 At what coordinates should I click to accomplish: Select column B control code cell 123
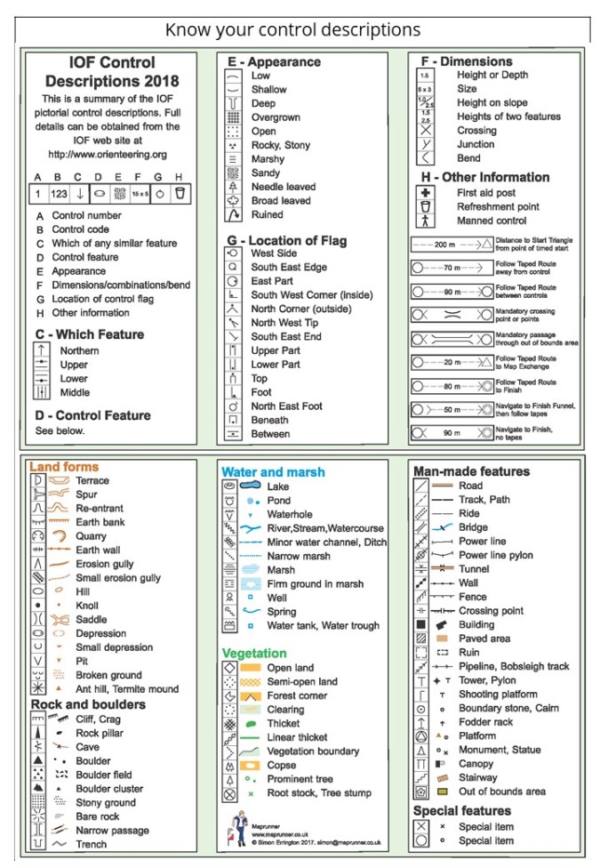[x=58, y=194]
